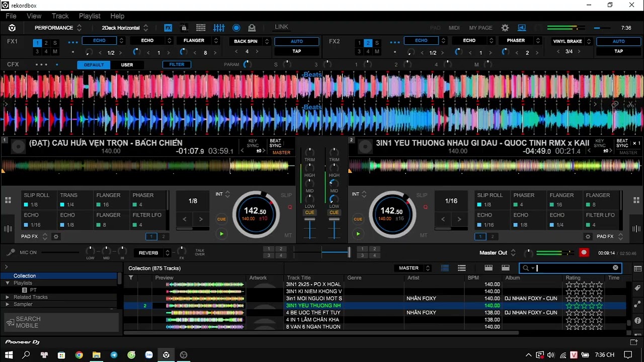Open the info icon on right sidebar
644x362 pixels.
click(x=638, y=320)
